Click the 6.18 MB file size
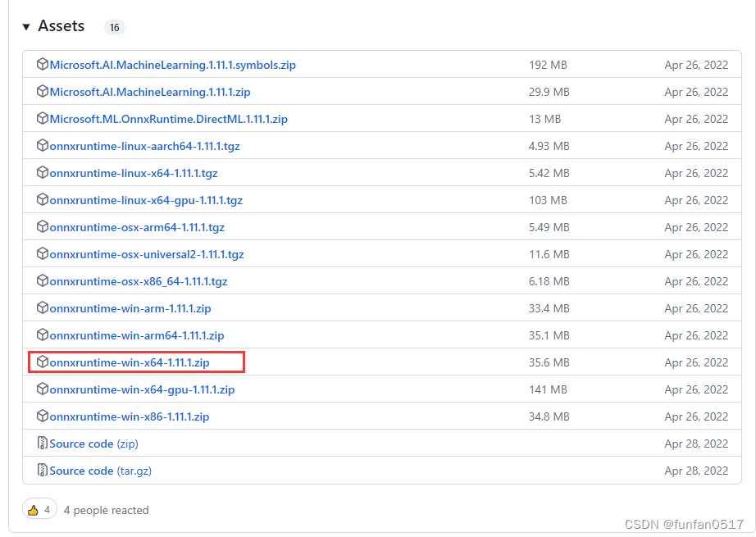Image resolution: width=756 pixels, height=537 pixels. 549,280
